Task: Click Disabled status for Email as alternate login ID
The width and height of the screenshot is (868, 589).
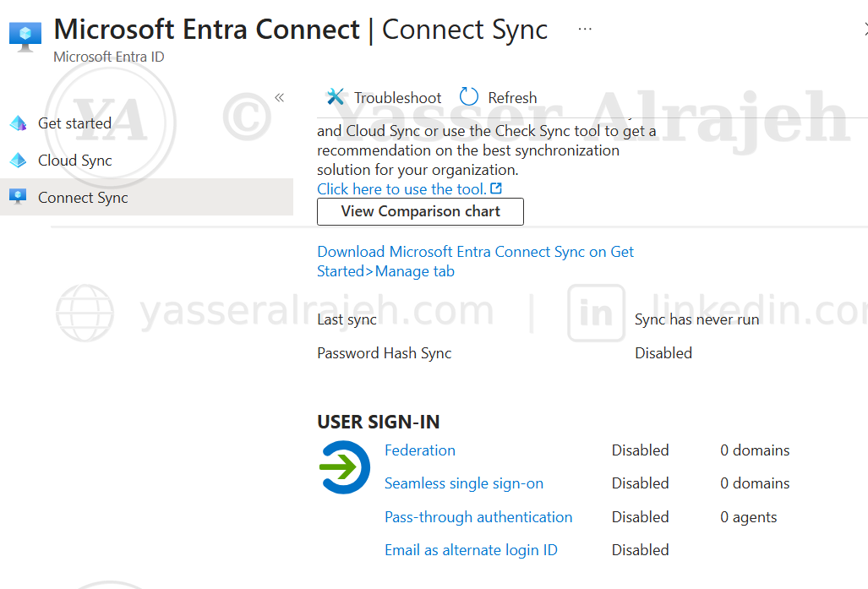Action: [640, 550]
